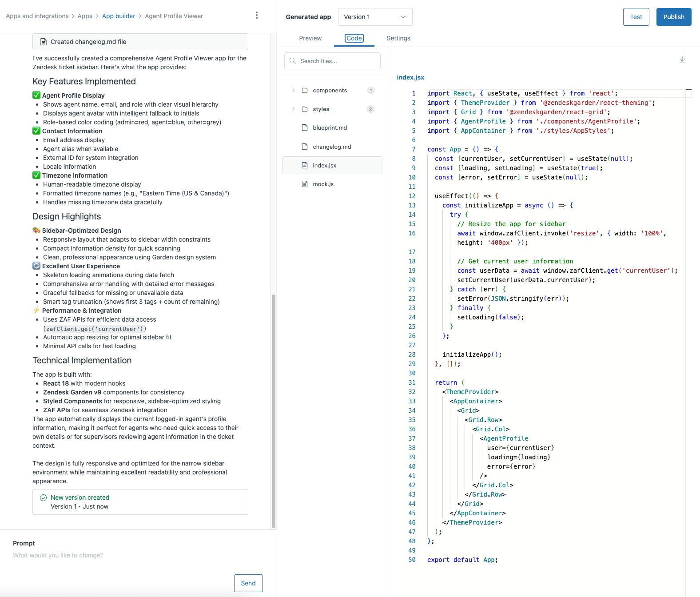This screenshot has height=597, width=700.
Task: Click the mock.js file icon
Action: 305,184
